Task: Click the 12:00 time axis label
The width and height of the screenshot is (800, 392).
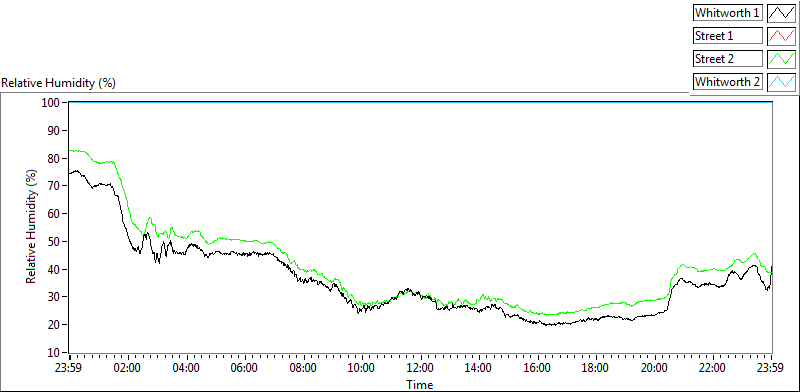Action: point(421,368)
